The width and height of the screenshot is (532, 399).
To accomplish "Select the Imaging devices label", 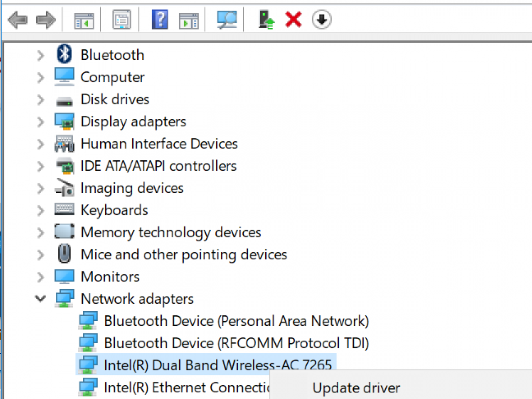I will pyautogui.click(x=132, y=188).
